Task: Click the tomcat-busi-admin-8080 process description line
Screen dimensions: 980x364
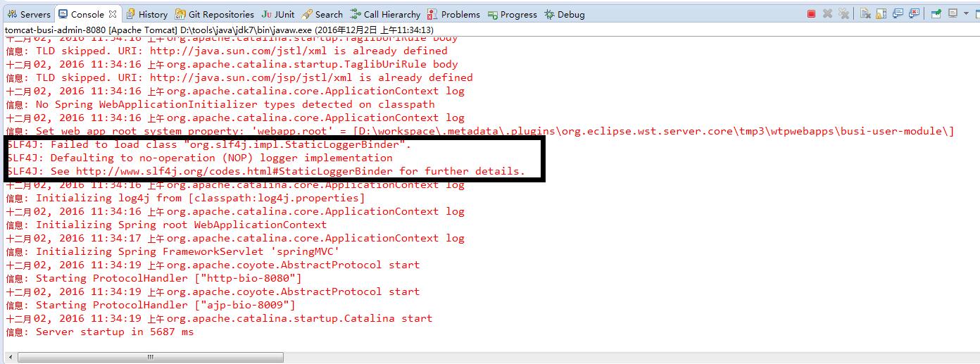Action: (219, 30)
